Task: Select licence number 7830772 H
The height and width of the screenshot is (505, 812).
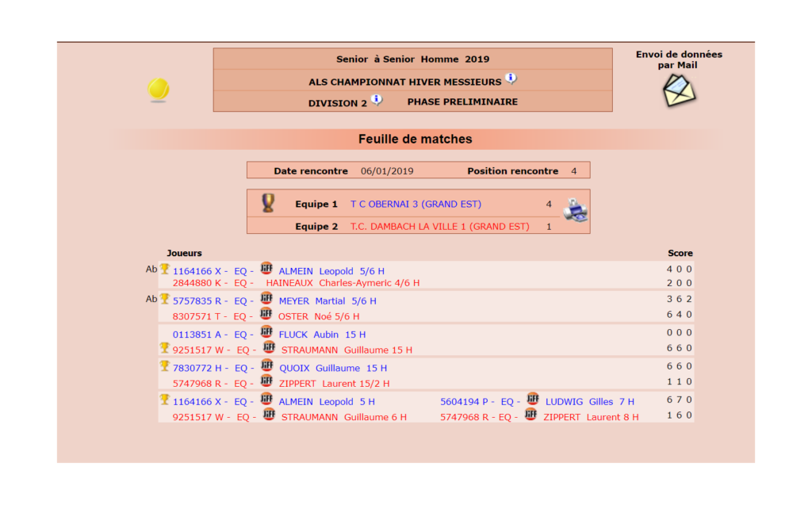Action: point(197,369)
